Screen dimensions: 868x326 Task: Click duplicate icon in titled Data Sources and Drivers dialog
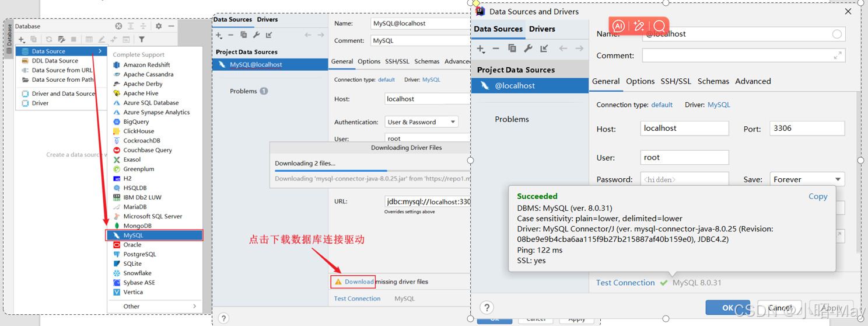[512, 48]
